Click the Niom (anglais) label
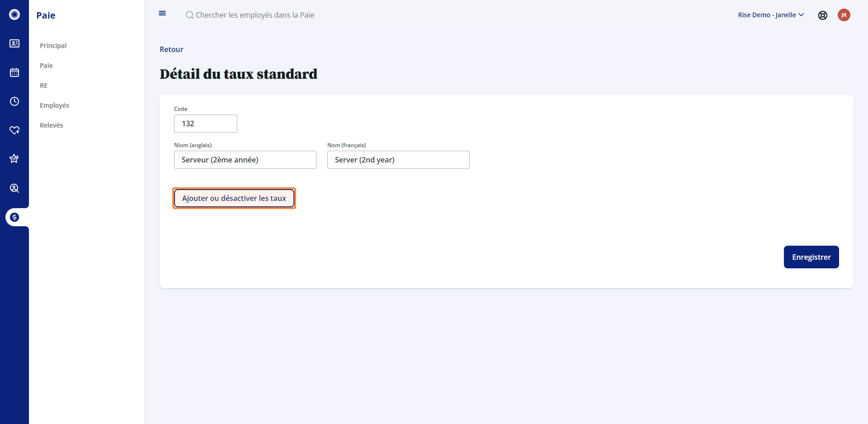The width and height of the screenshot is (868, 424). (x=193, y=145)
